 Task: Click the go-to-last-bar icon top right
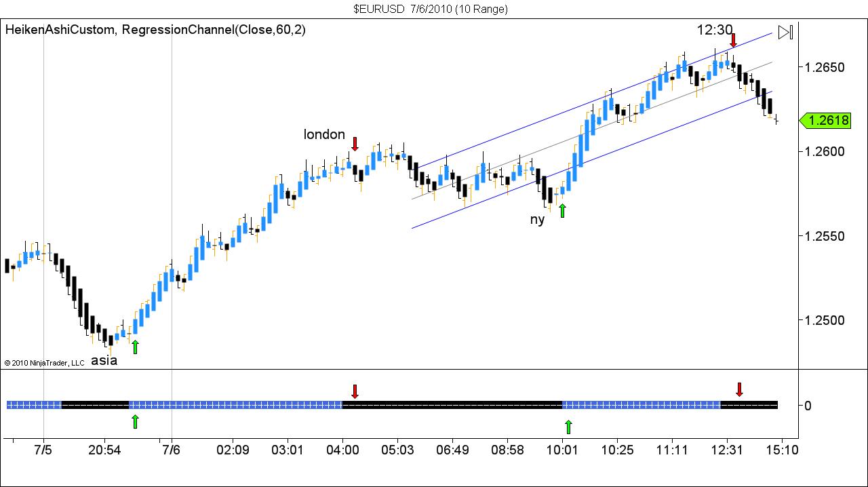(785, 31)
